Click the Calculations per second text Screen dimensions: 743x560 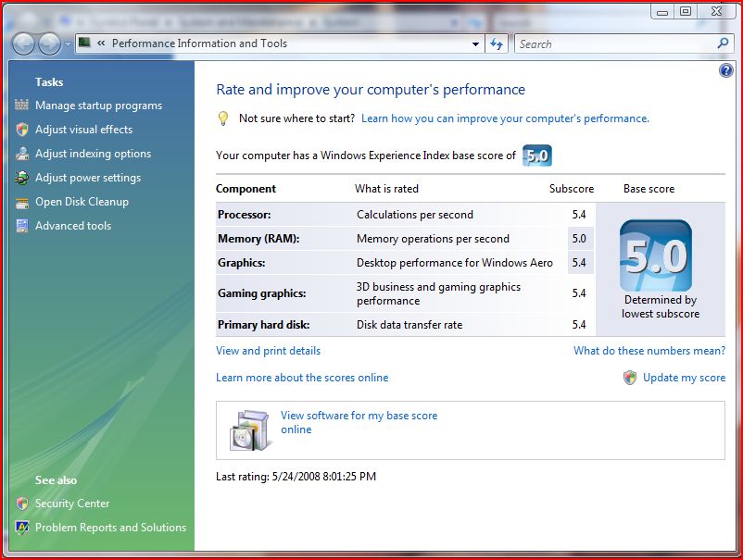415,215
